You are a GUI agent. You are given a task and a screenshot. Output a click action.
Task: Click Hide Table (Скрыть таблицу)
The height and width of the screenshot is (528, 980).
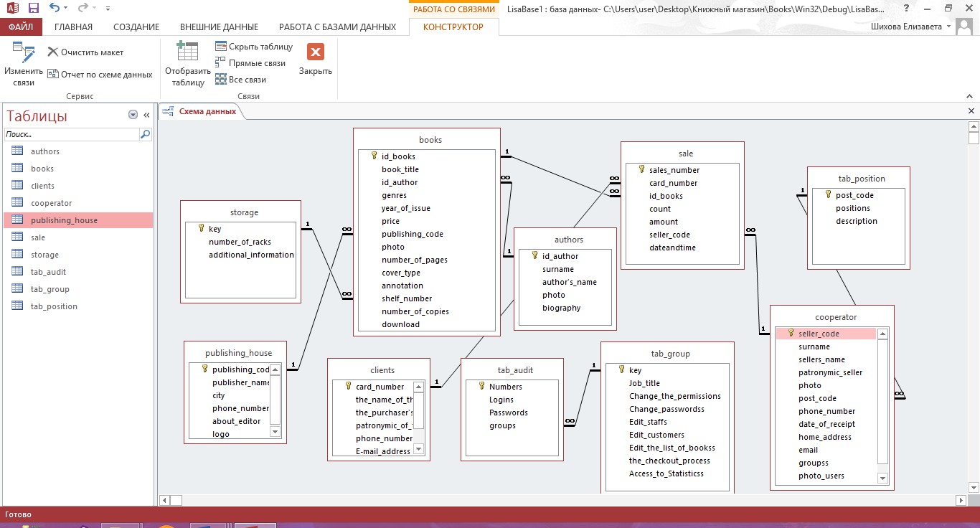tap(254, 47)
